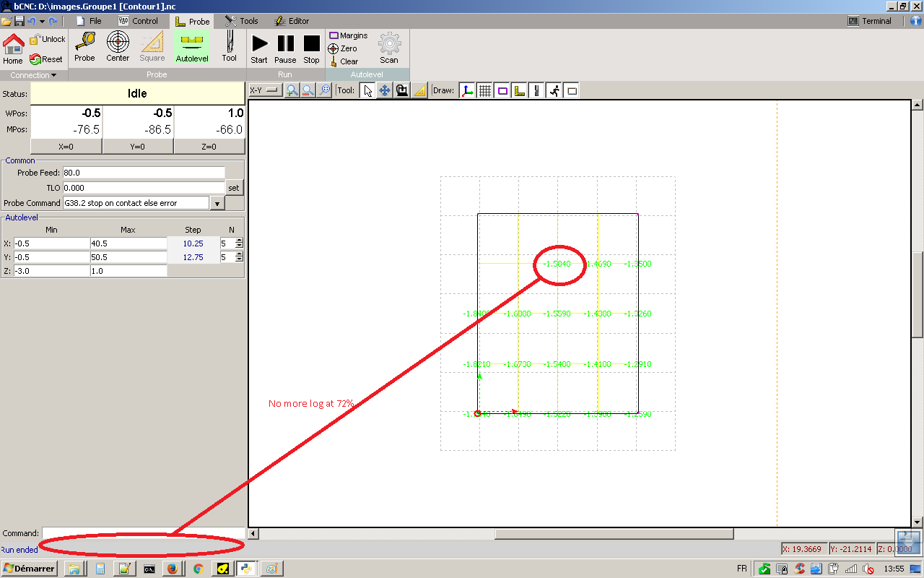Open the Terminal tab
Viewport: 924px width, 578px height.
tap(870, 22)
